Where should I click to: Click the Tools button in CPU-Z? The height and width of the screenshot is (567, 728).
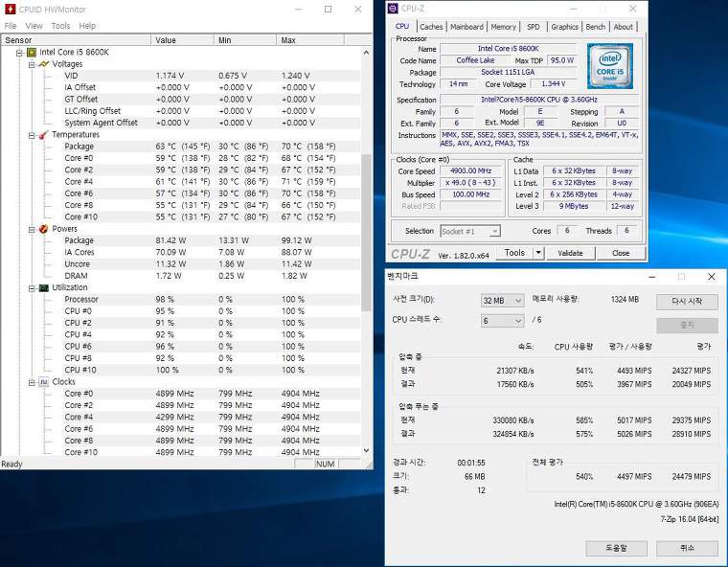514,253
